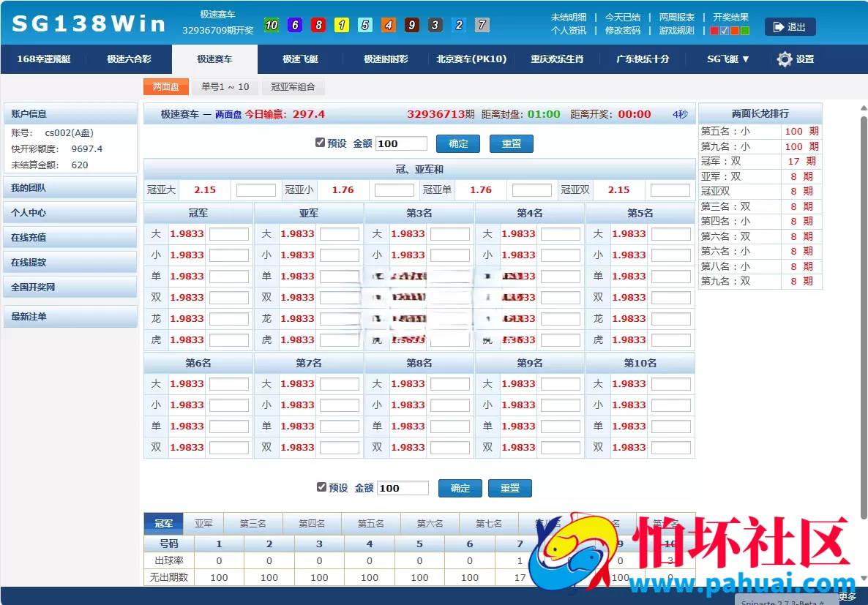This screenshot has height=605, width=868.
Task: Click the 冠军 大 bet input box
Action: coord(229,234)
